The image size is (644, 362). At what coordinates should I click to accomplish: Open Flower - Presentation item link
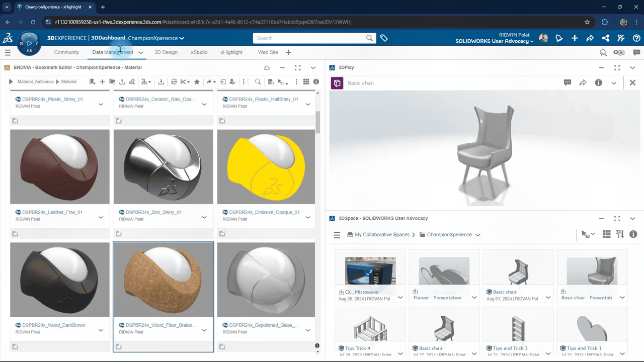(x=438, y=298)
